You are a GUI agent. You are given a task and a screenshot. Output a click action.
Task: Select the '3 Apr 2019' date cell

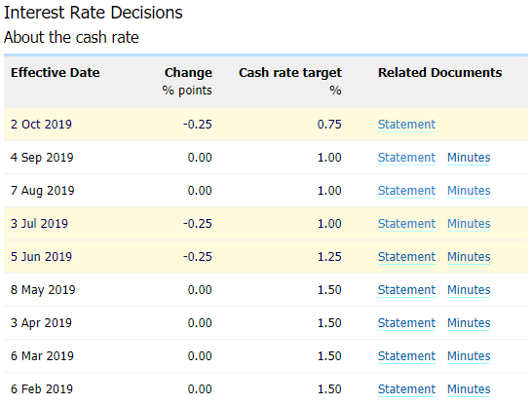tap(41, 323)
